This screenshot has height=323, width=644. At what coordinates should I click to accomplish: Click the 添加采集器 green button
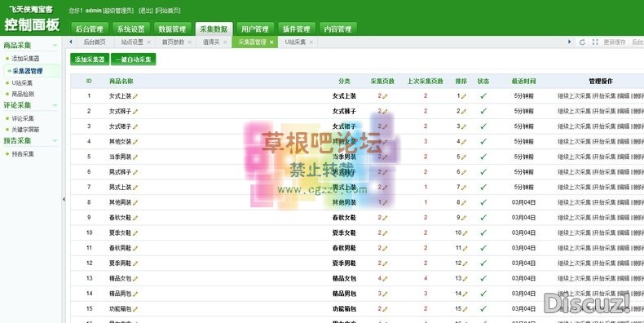click(90, 60)
